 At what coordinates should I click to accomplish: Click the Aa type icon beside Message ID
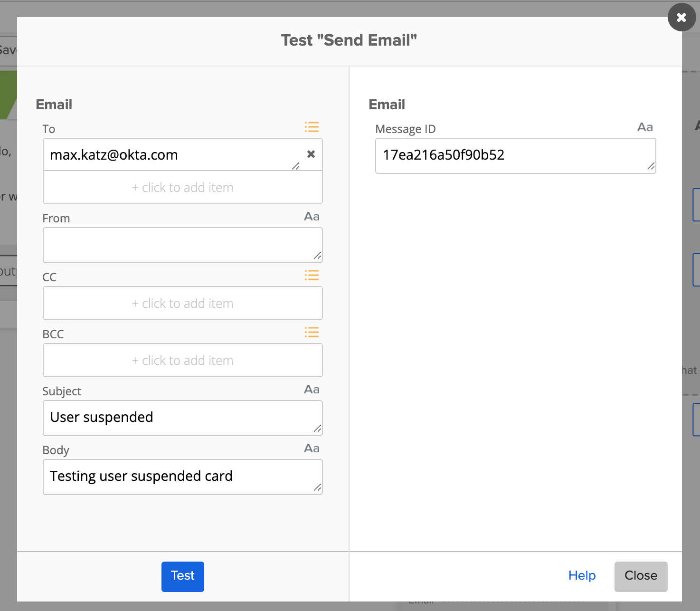coord(645,127)
